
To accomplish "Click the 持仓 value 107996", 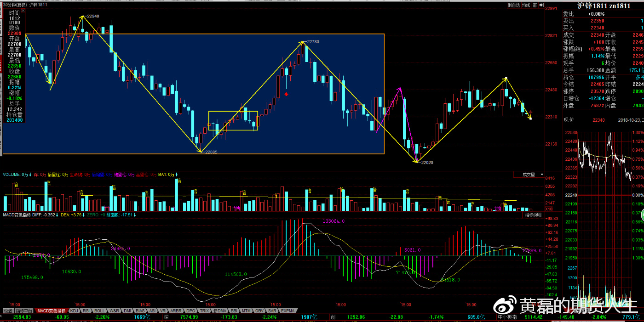I will point(596,77).
